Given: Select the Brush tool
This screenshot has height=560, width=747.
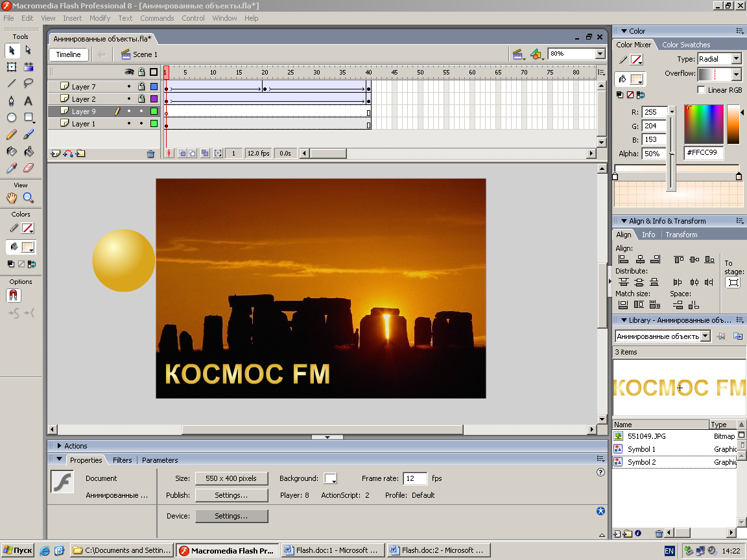Looking at the screenshot, I should [29, 134].
